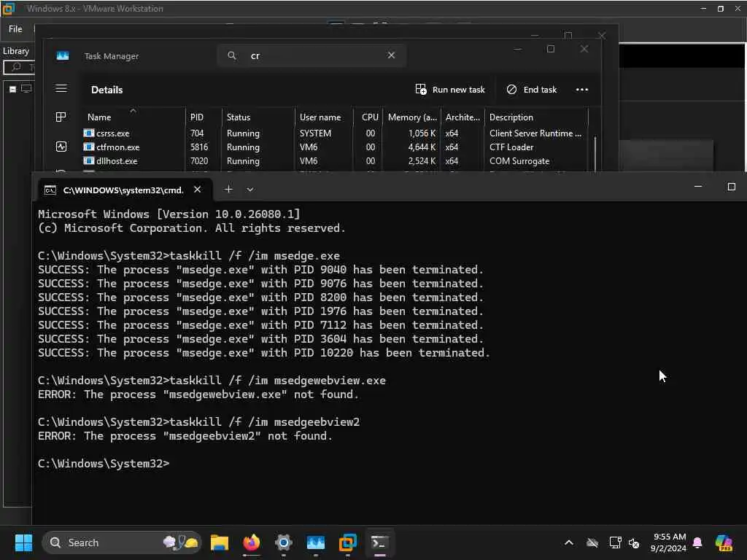Open Task Manager hamburger navigation menu
This screenshot has width=747, height=560.
click(61, 88)
